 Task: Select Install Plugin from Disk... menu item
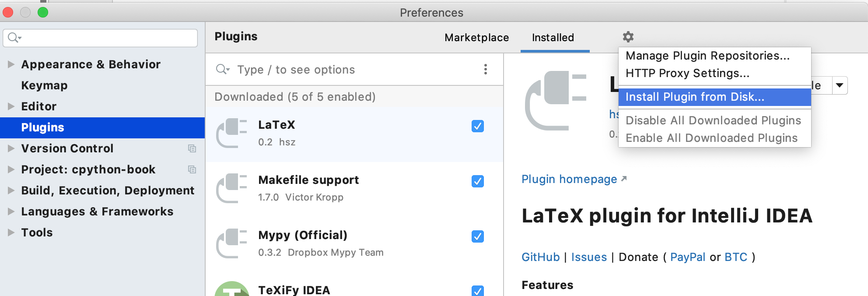coord(715,97)
